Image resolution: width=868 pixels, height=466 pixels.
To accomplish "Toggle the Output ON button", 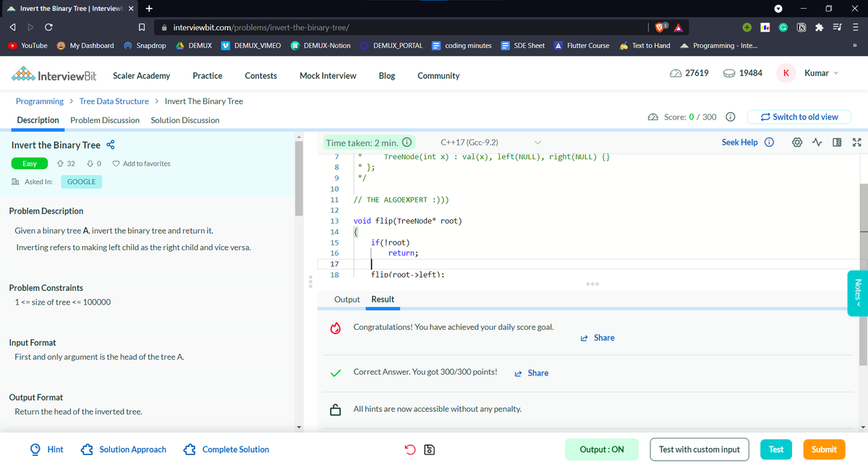I will [602, 449].
